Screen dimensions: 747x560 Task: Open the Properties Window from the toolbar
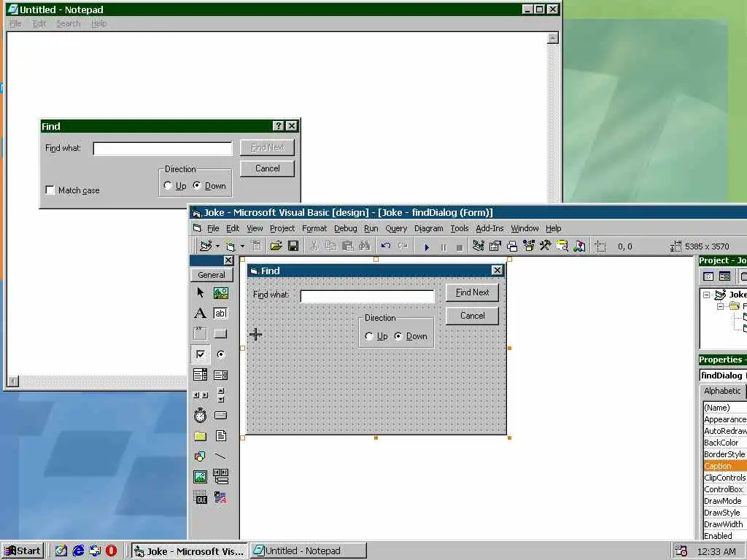pos(495,246)
